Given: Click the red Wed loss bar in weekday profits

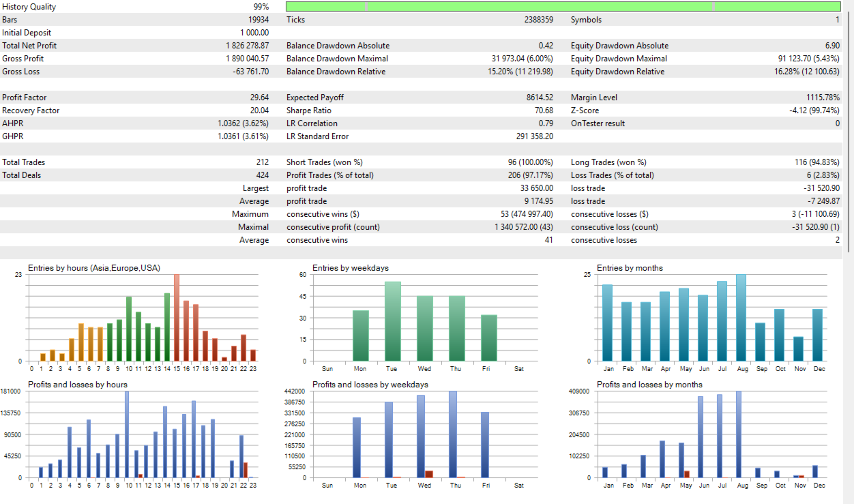Looking at the screenshot, I should click(x=429, y=474).
